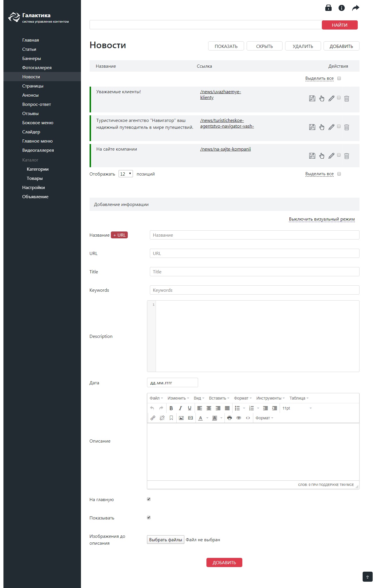Click the print icon in the editor
Viewport: 381px width, 588px height.
(229, 418)
